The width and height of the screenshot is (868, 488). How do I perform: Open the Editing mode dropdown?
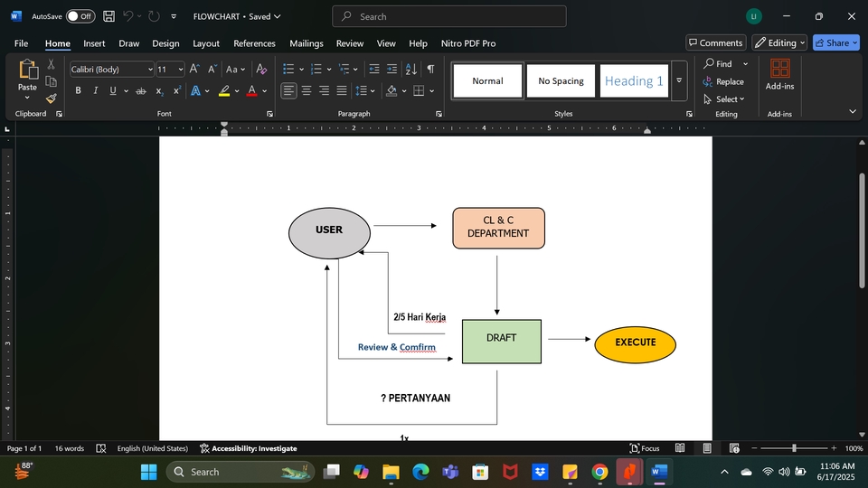780,42
